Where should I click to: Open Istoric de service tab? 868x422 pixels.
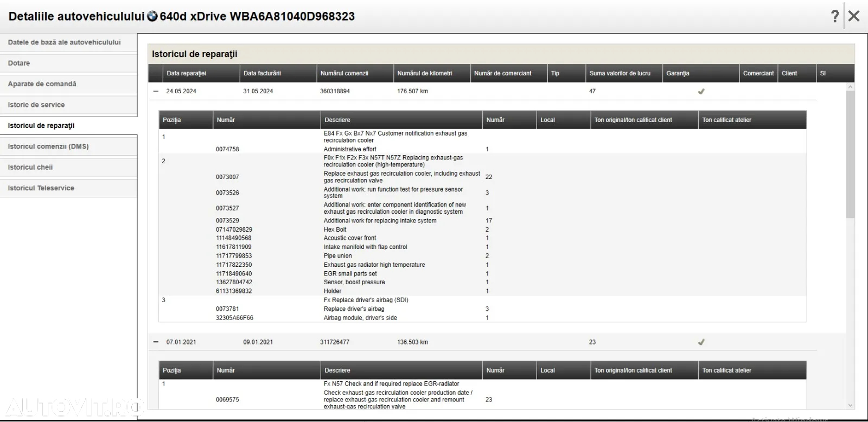68,105
